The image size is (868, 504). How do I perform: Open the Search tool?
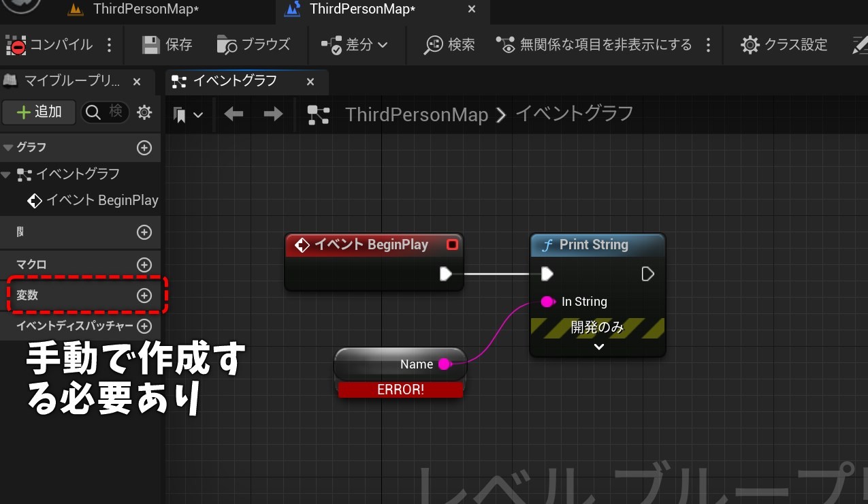449,45
